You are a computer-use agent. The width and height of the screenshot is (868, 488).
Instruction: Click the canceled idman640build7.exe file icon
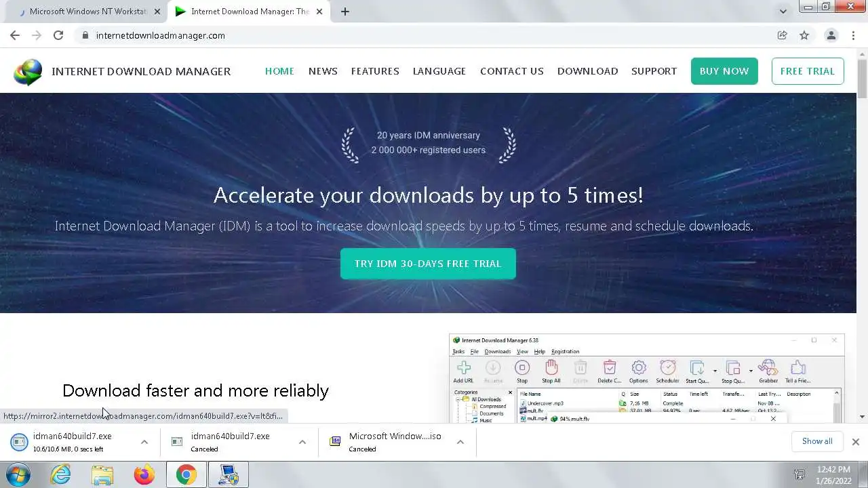[177, 442]
